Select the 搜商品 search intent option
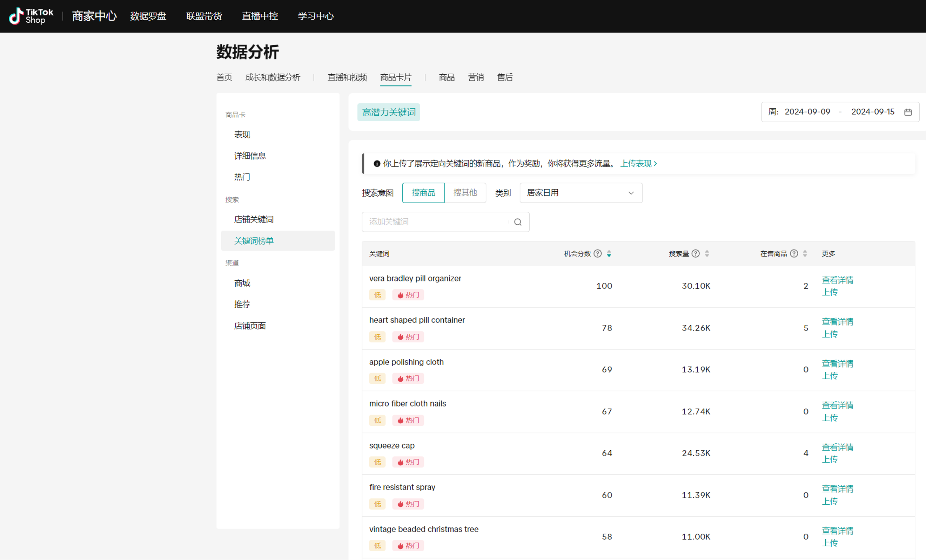The height and width of the screenshot is (560, 926). pos(423,193)
